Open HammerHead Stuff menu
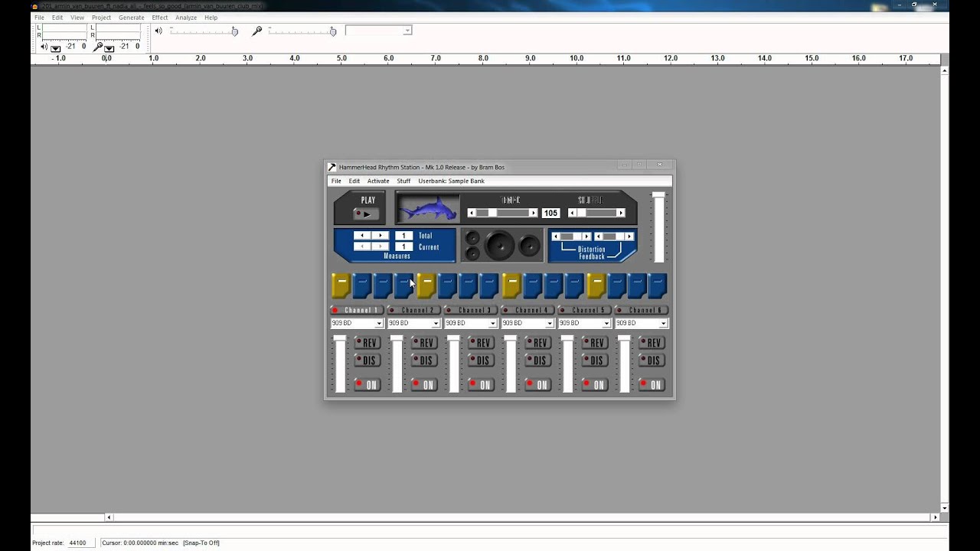Screen dimensions: 980x551 pyautogui.click(x=403, y=181)
